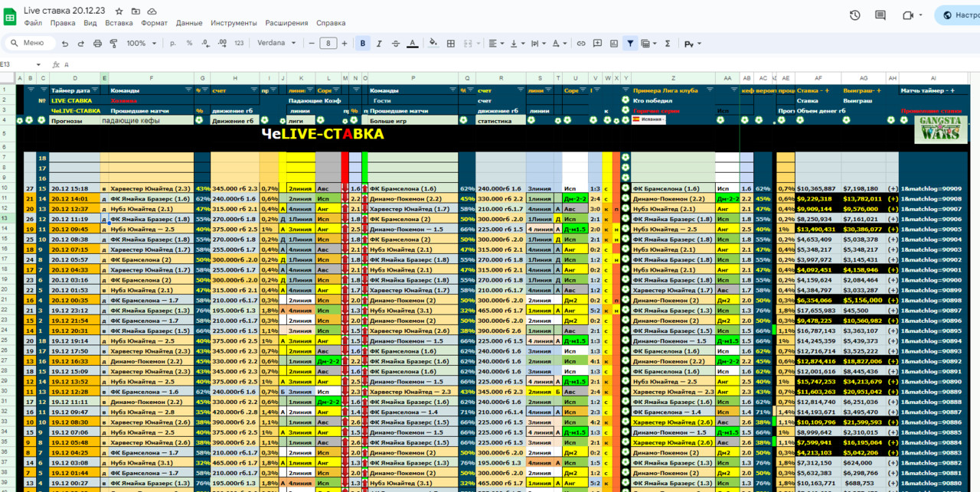Click into the formula bar
Screen dimensions: 980x492
tap(521, 65)
